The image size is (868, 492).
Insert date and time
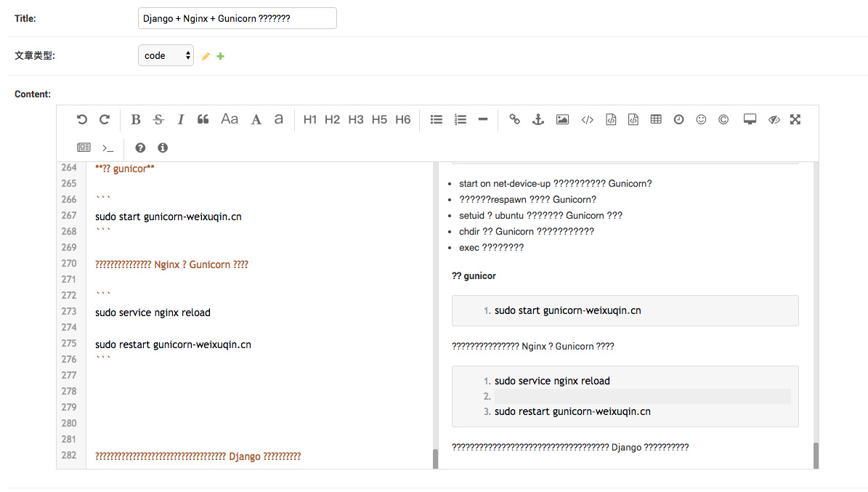pyautogui.click(x=678, y=120)
